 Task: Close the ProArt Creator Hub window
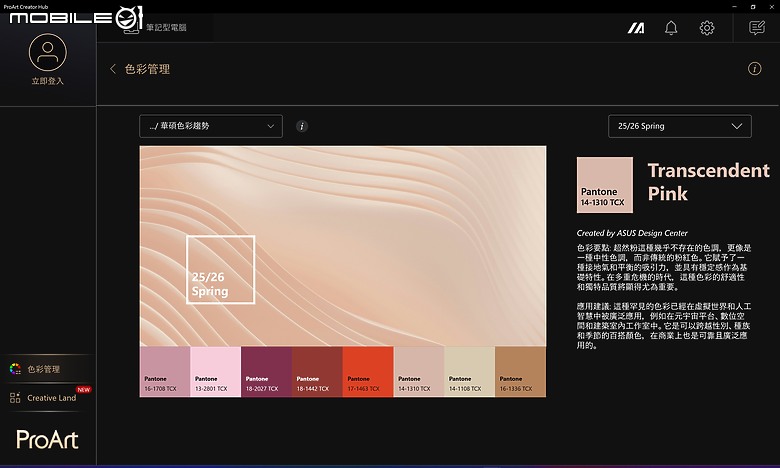tap(771, 6)
